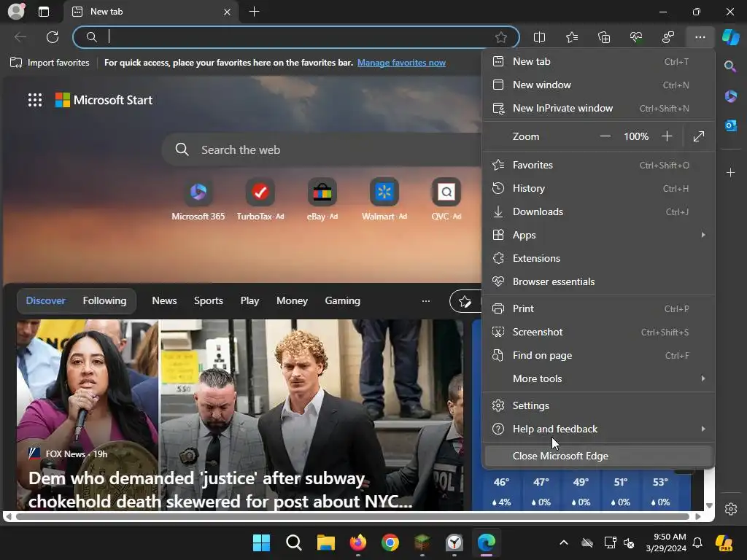Focus the address bar field
The width and height of the screenshot is (747, 560).
pyautogui.click(x=295, y=37)
